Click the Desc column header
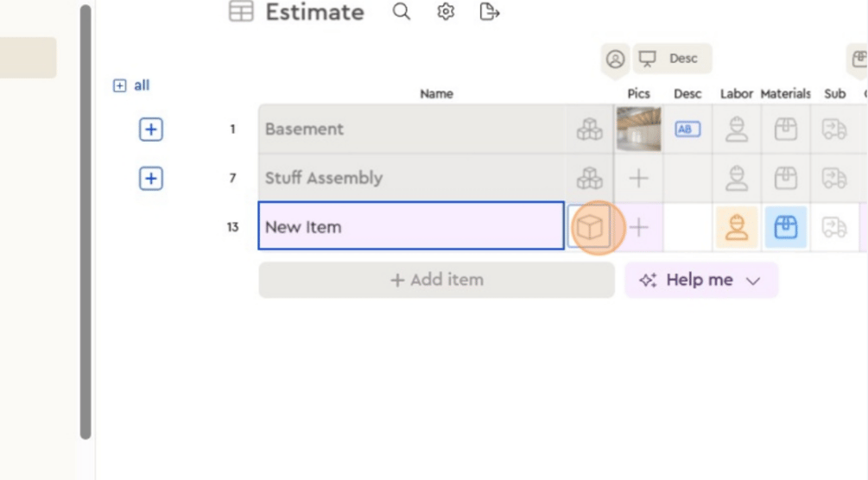Viewport: 868px width, 480px height. coord(687,94)
